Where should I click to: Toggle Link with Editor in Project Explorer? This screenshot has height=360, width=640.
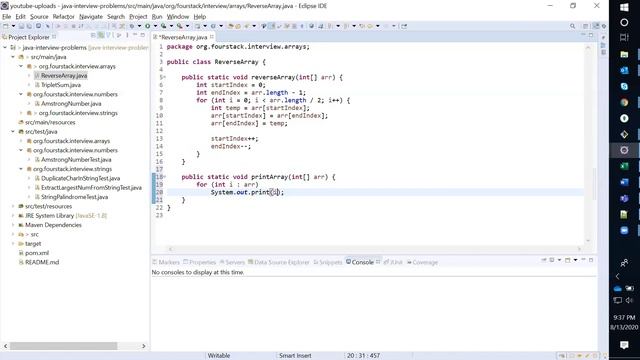click(x=101, y=36)
